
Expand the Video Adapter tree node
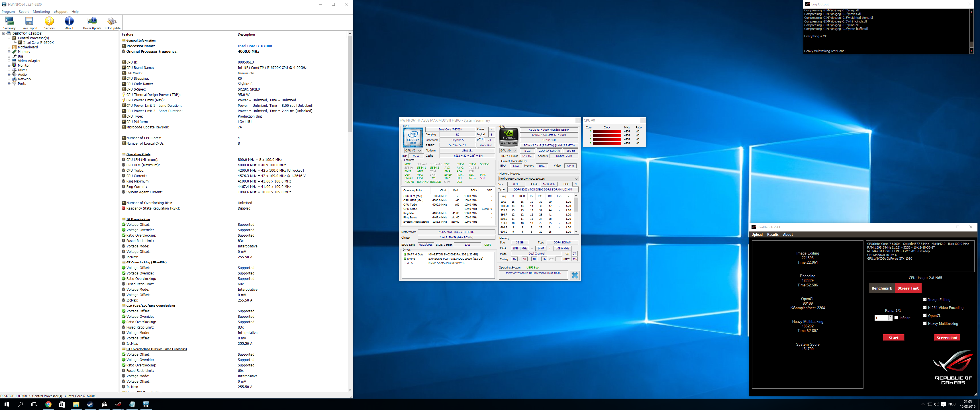9,61
